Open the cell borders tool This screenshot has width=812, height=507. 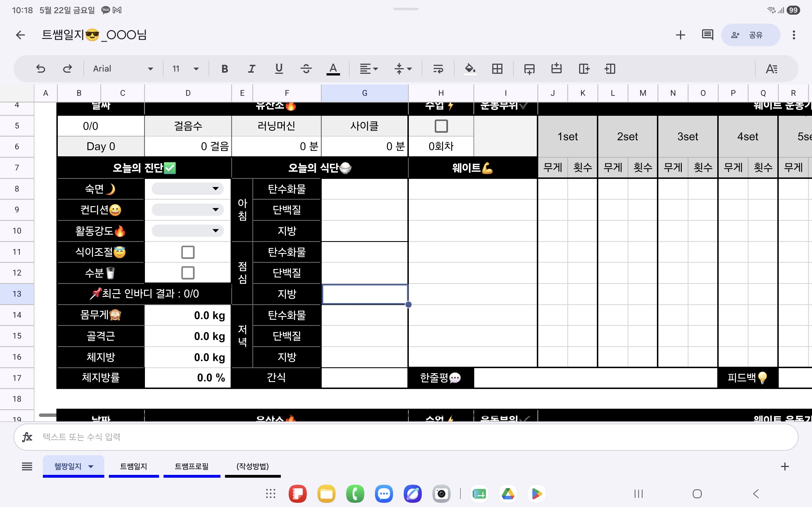tap(497, 69)
